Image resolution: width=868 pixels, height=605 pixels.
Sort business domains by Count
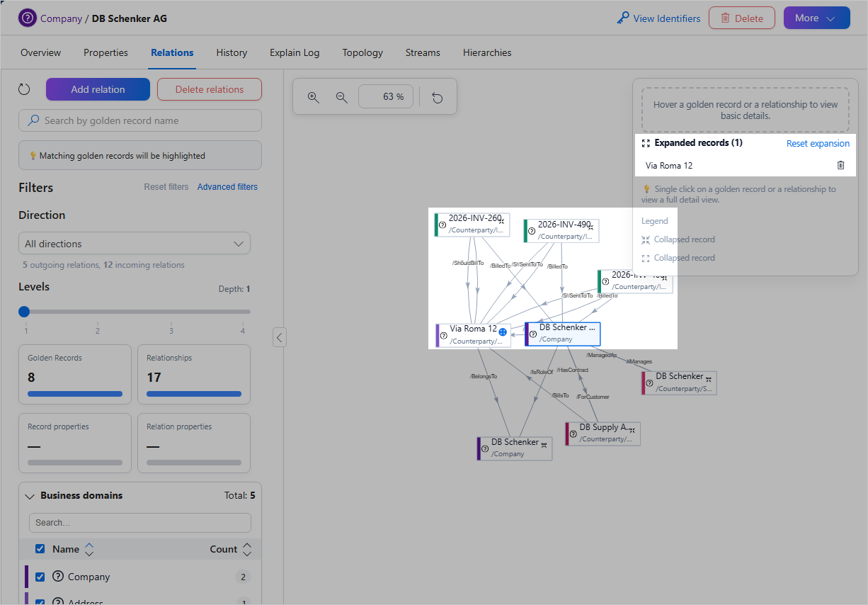tap(247, 549)
